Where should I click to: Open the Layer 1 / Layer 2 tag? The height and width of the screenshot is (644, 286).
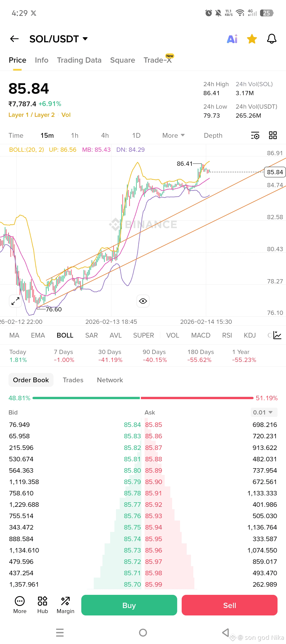tap(32, 115)
